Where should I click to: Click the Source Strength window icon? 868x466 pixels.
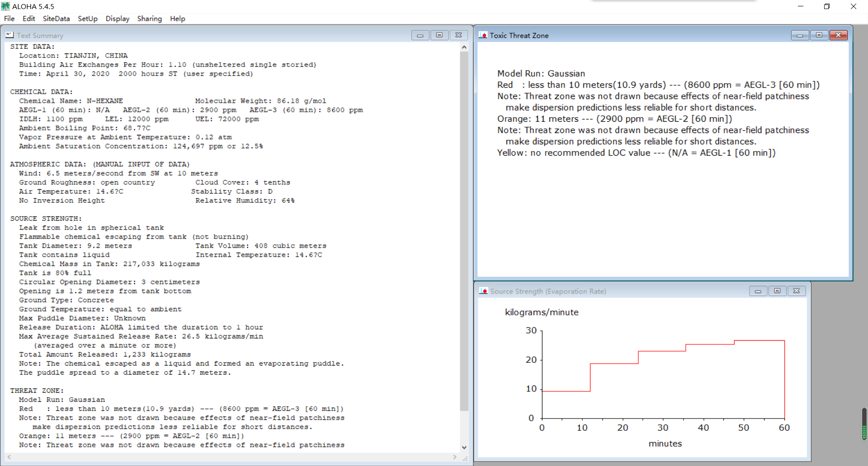point(483,291)
